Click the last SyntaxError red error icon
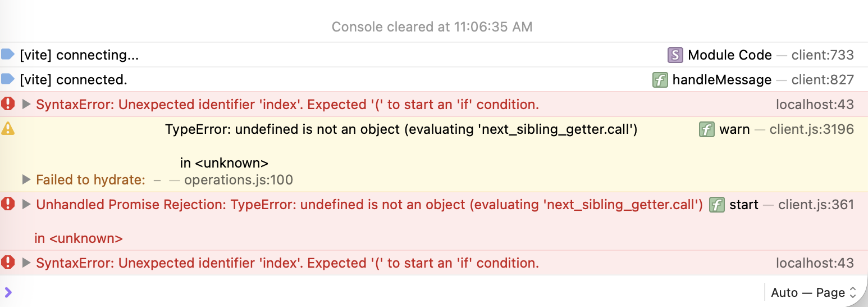868x307 pixels. point(8,263)
